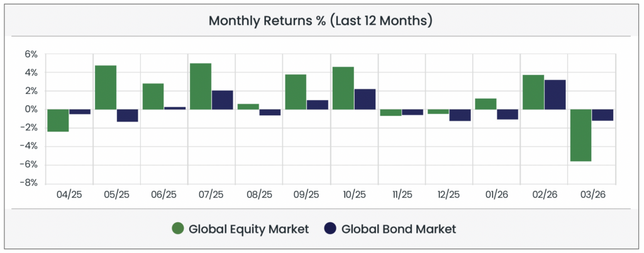Click the 01/26 green equity bar
The image size is (644, 253).
486,104
